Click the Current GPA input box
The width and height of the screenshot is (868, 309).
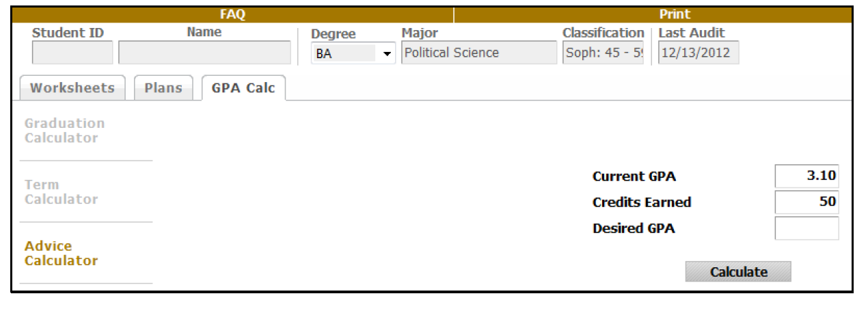(806, 176)
